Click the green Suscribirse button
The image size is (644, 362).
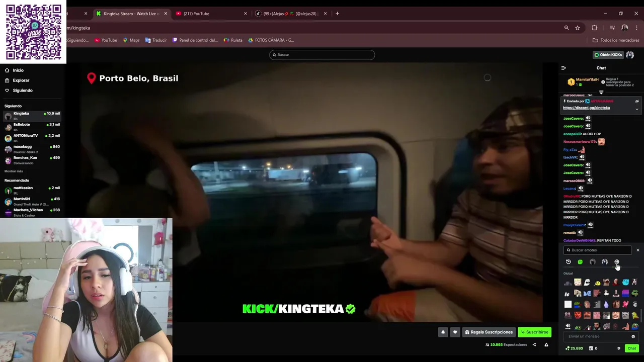click(534, 332)
